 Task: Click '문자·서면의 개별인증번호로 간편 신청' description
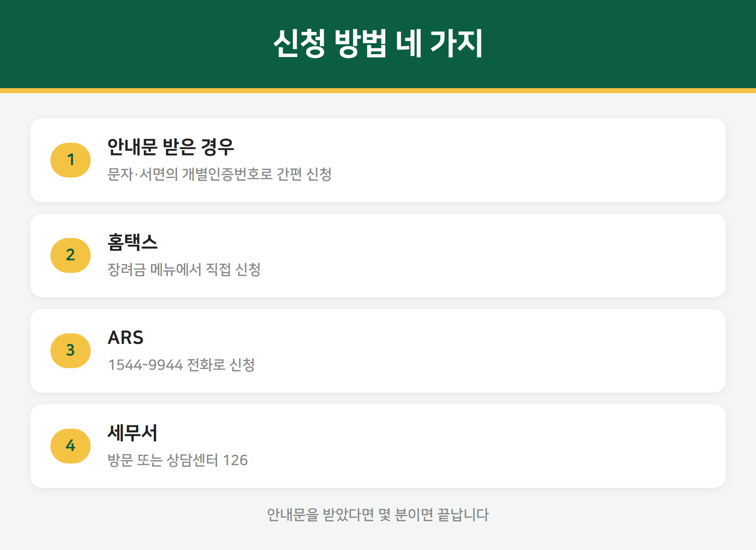(220, 174)
